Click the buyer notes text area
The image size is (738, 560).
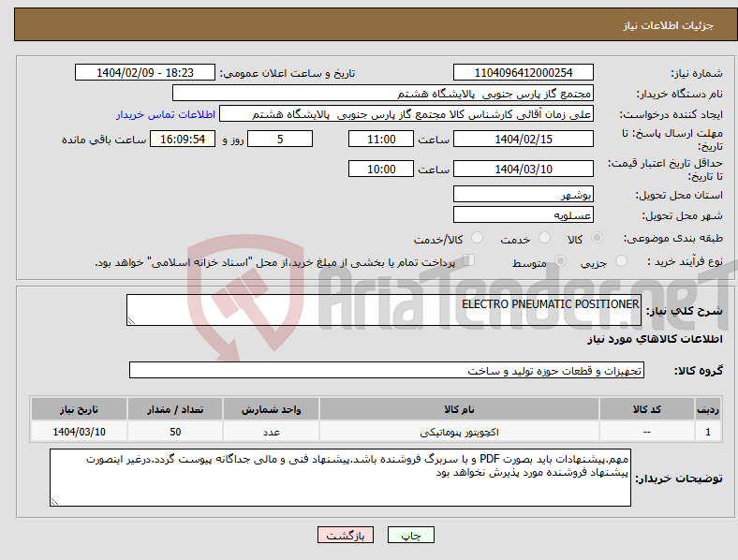click(x=340, y=478)
